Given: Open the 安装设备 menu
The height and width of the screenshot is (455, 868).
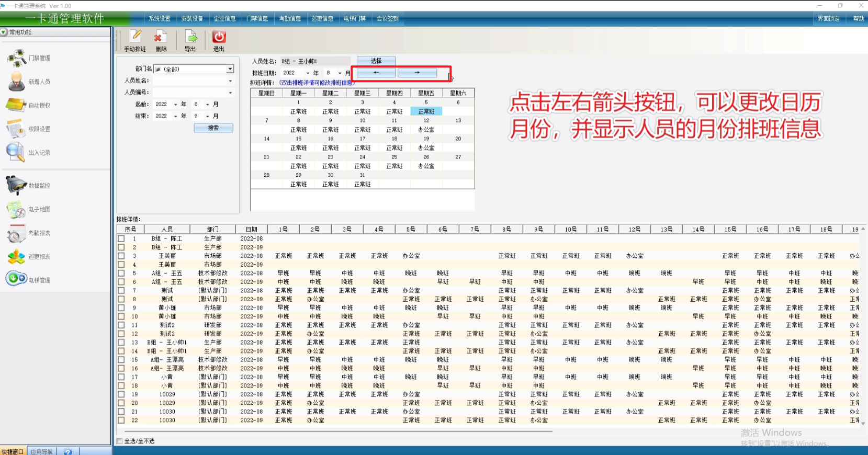Looking at the screenshot, I should pos(192,18).
